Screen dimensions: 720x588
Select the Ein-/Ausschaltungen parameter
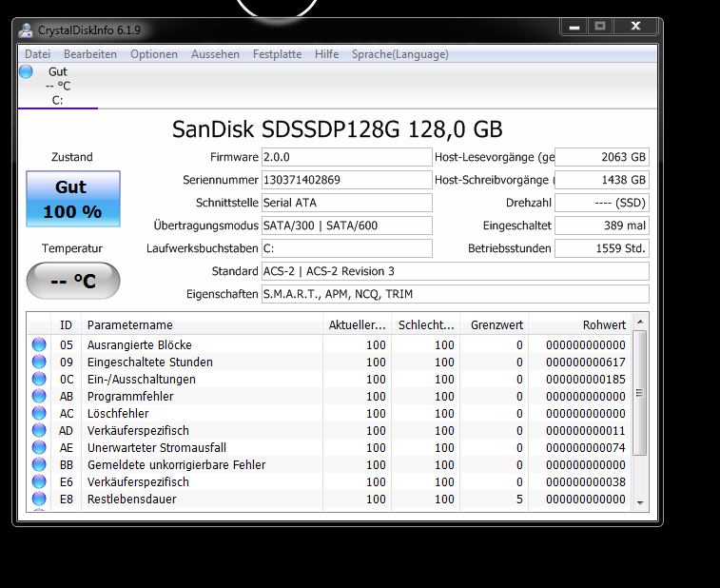142,379
